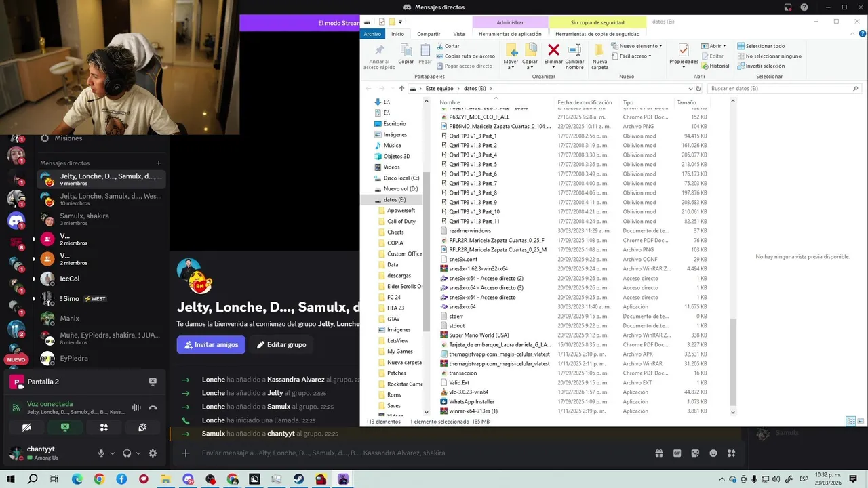Click the NUEVO badge in server list
Viewport: 868px width, 488px height.
coord(16,360)
